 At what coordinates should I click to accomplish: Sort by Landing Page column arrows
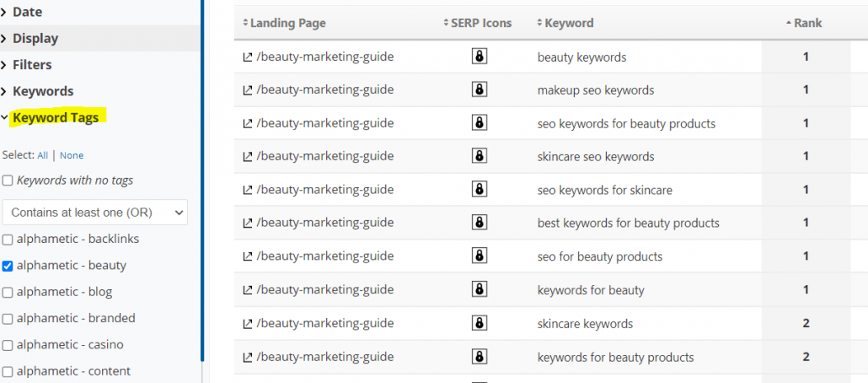246,24
